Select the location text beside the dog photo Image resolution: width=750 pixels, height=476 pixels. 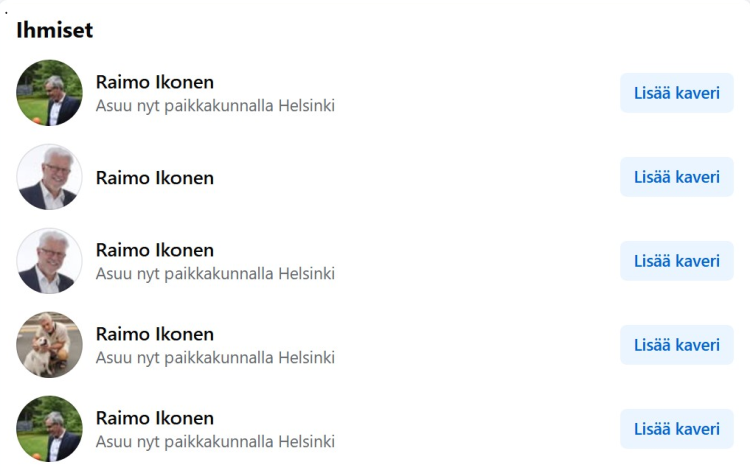(x=215, y=358)
